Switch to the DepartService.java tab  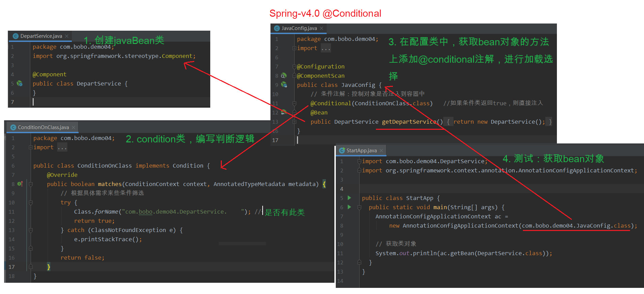pos(40,36)
